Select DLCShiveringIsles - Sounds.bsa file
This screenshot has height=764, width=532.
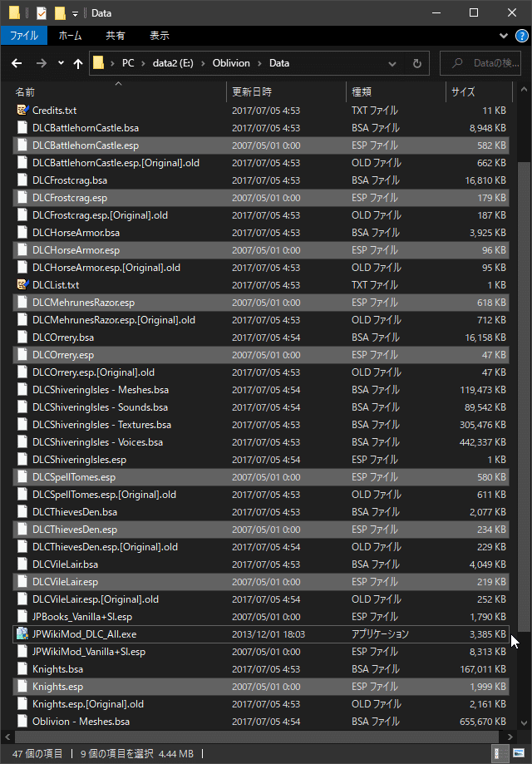261,407
